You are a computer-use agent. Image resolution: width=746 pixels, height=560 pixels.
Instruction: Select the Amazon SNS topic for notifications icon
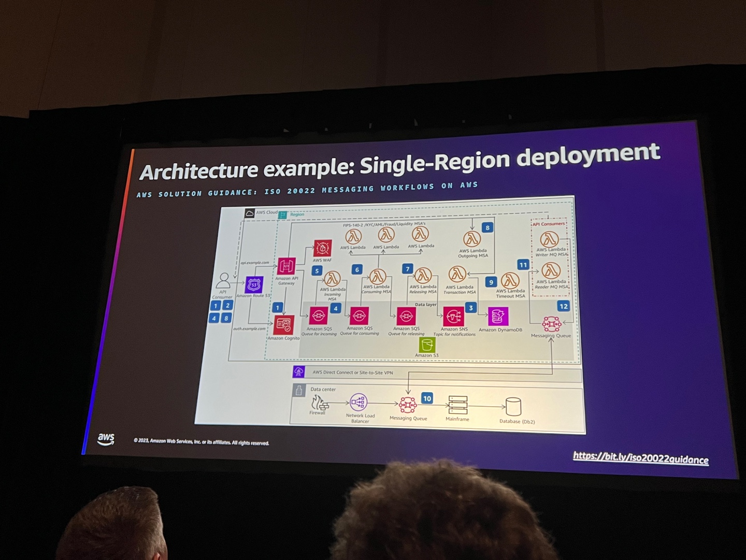click(453, 316)
